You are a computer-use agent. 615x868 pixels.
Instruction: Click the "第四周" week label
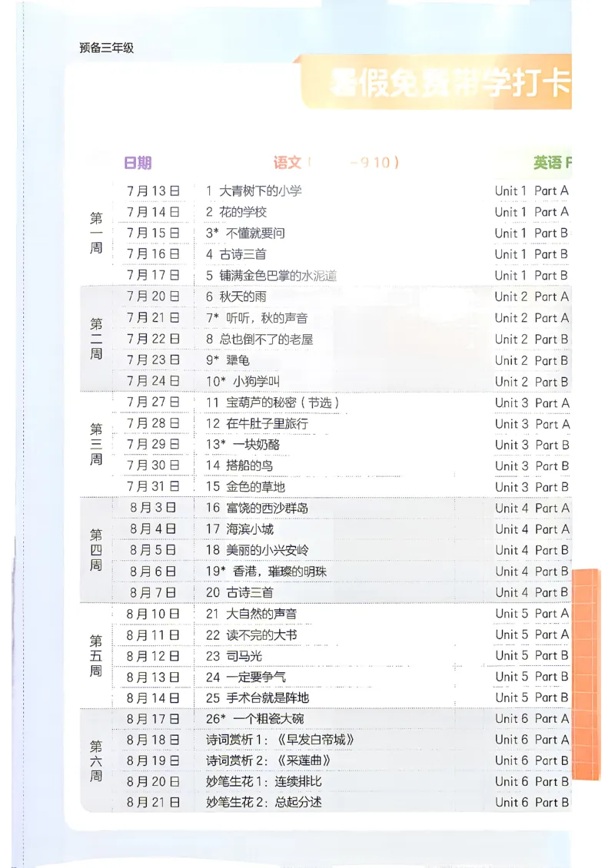[96, 550]
